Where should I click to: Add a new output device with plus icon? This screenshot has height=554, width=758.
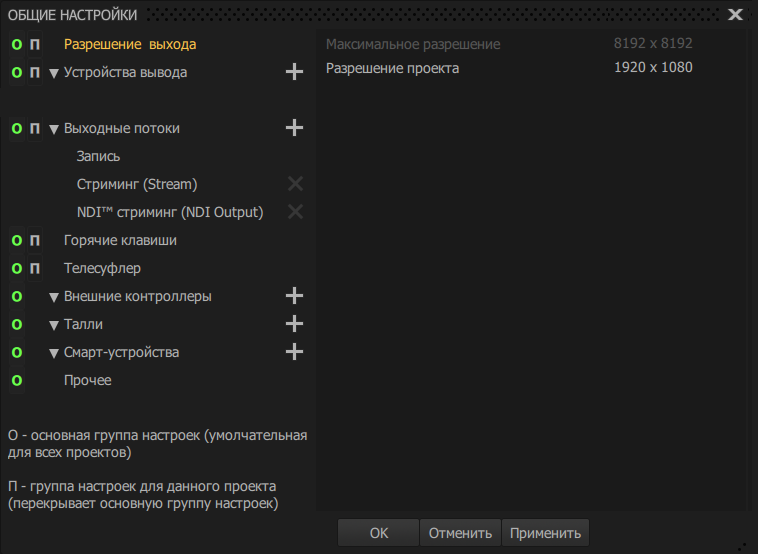pyautogui.click(x=294, y=73)
